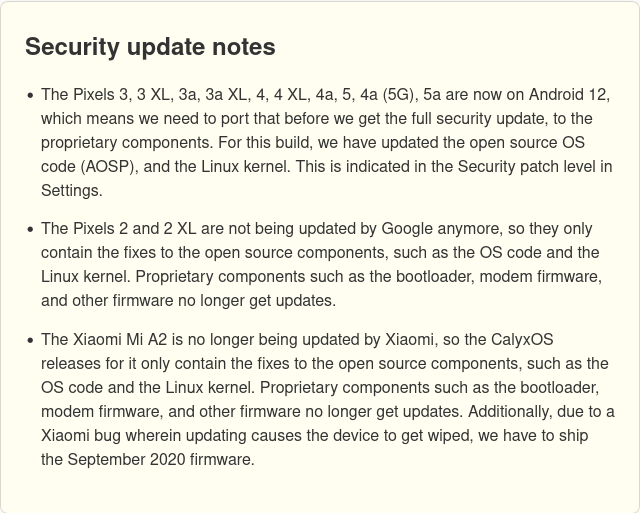Click the Security update notes heading
640x513 pixels.
[150, 47]
